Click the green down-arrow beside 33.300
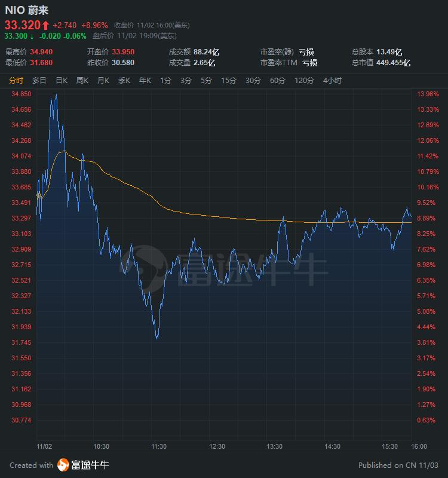This screenshot has height=478, width=448. click(32, 36)
